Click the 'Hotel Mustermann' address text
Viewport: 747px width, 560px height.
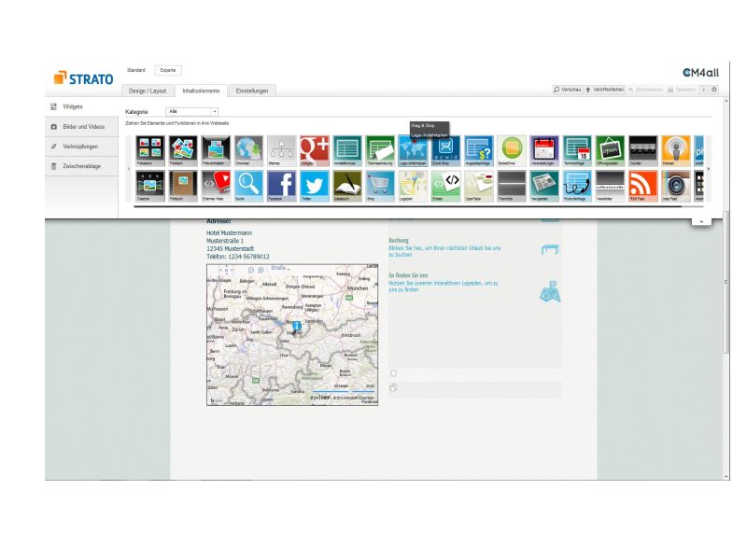(x=229, y=232)
